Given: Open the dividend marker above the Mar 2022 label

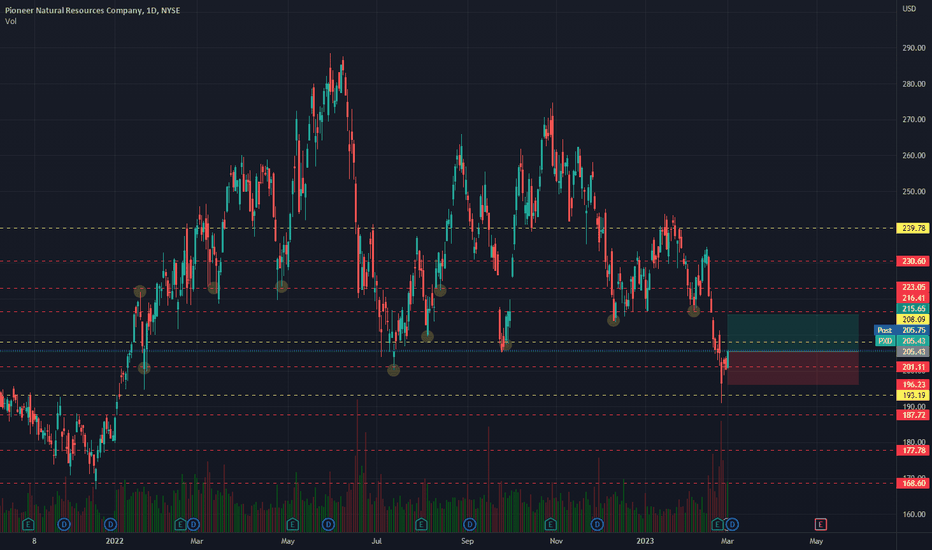Looking at the screenshot, I should tap(193, 524).
